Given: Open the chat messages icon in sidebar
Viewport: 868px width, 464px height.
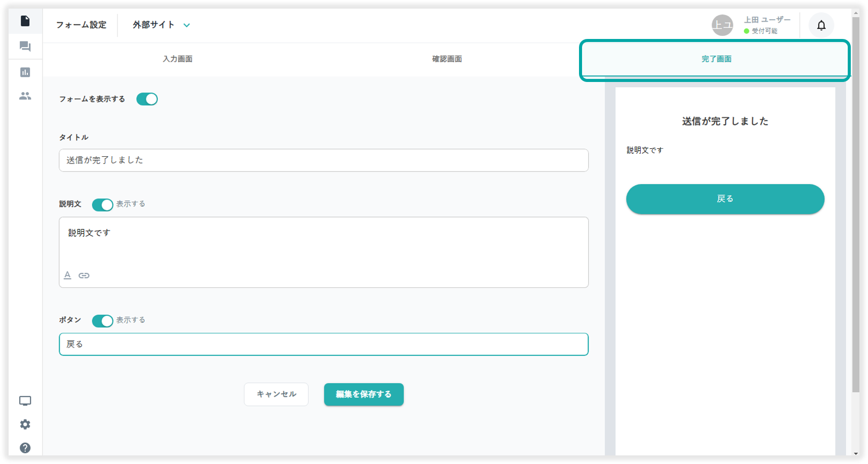Looking at the screenshot, I should click(25, 47).
